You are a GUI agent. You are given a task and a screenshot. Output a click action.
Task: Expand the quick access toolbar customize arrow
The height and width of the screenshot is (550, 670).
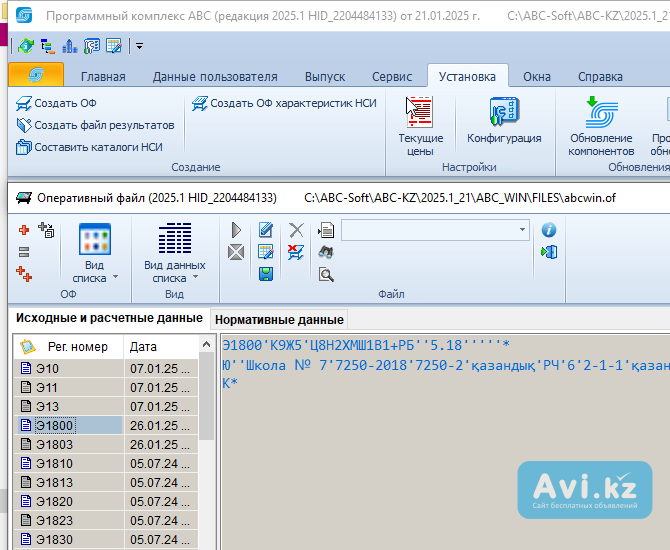139,46
